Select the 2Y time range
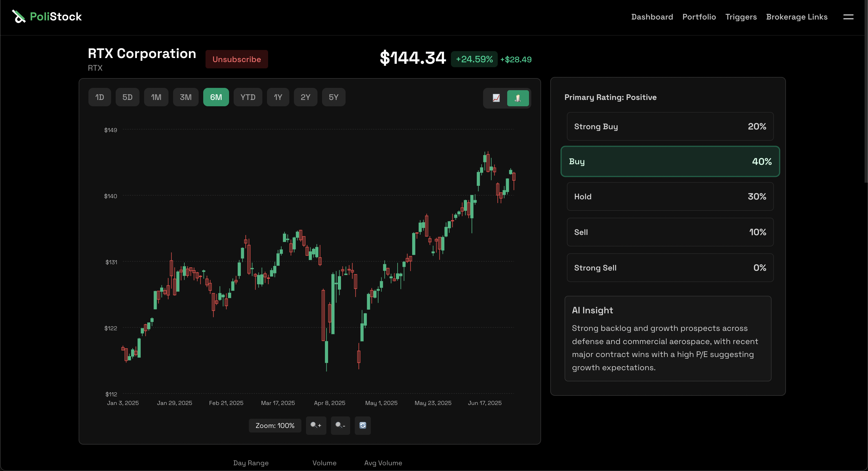The image size is (868, 471). coord(305,97)
